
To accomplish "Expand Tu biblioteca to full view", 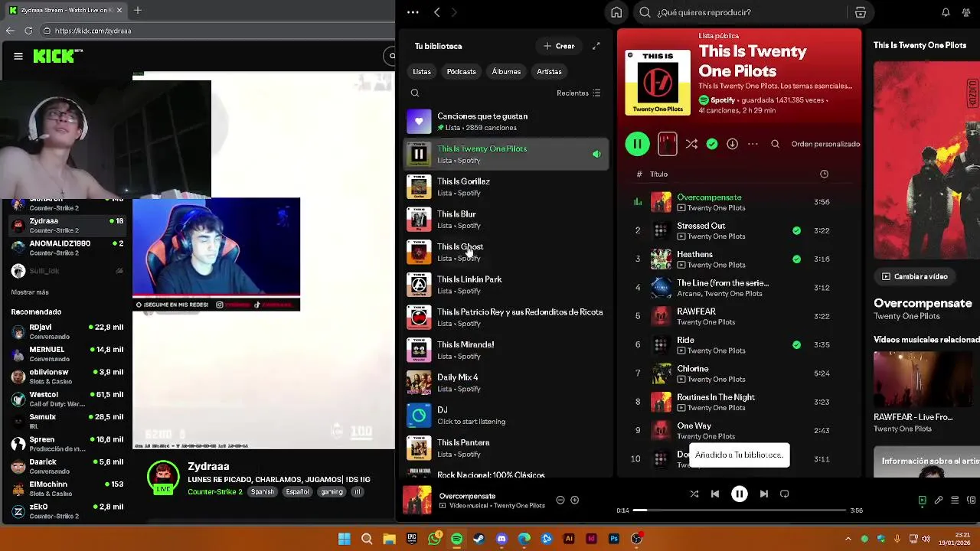I will [596, 46].
